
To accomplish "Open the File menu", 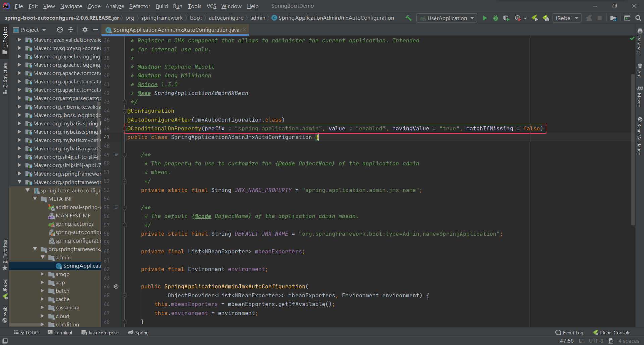I will coord(19,6).
